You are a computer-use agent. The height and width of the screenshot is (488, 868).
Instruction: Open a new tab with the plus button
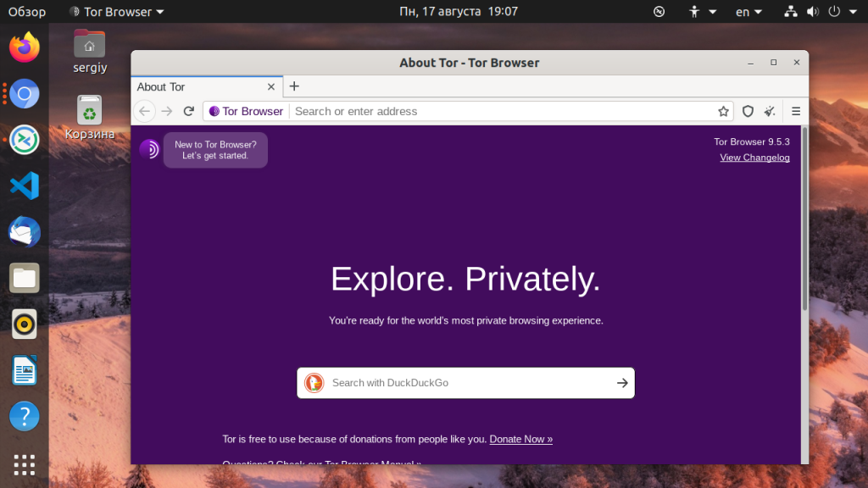(x=294, y=86)
